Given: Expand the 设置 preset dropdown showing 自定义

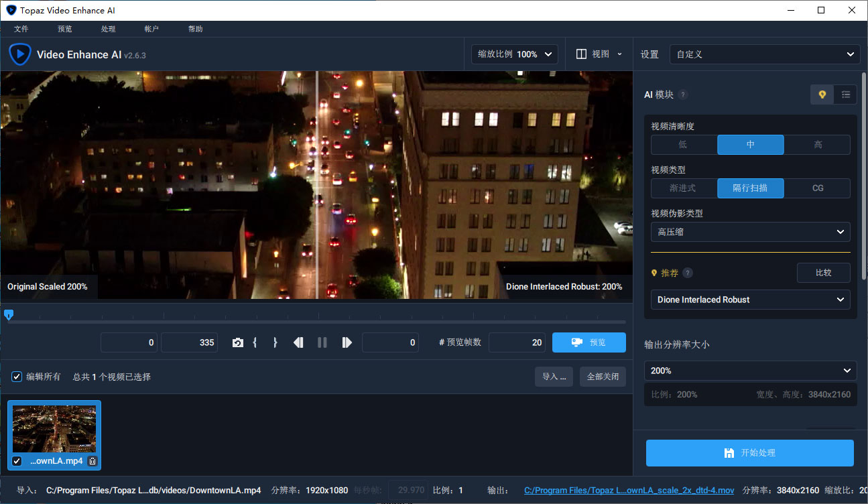Looking at the screenshot, I should [x=765, y=54].
